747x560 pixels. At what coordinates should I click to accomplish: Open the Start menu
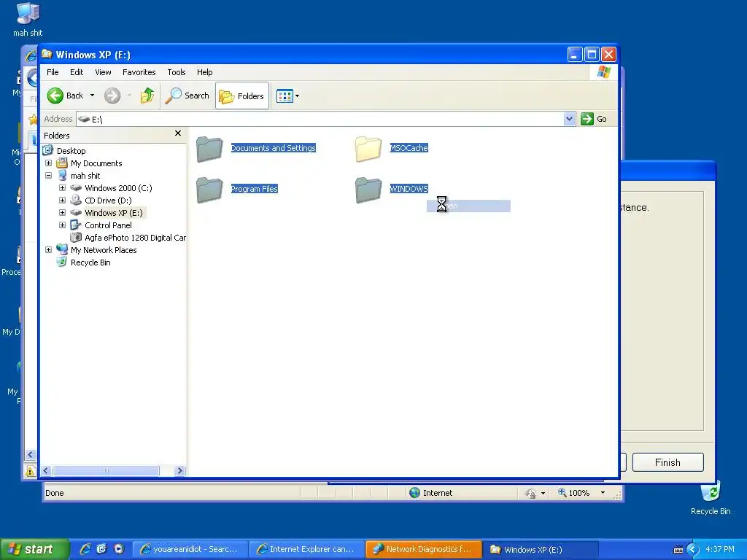(34, 549)
